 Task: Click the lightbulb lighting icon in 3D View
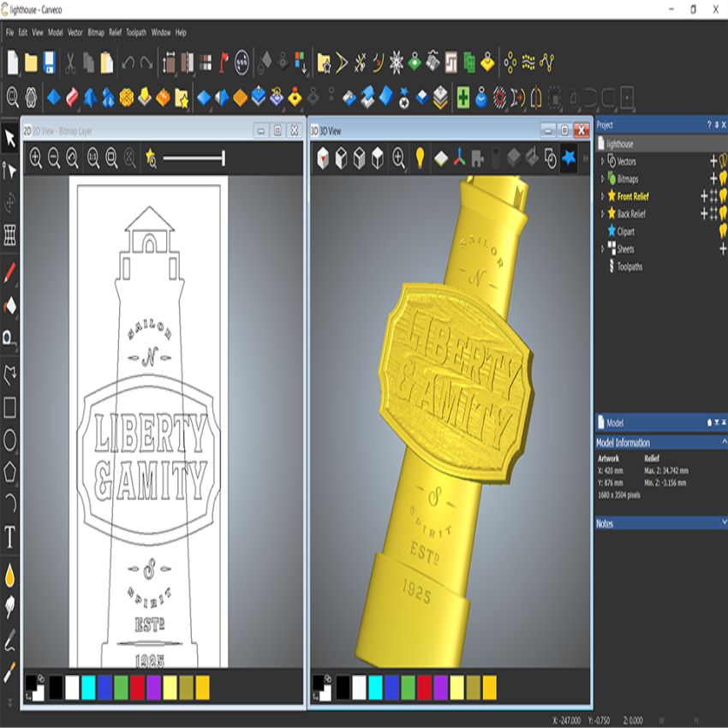click(418, 158)
